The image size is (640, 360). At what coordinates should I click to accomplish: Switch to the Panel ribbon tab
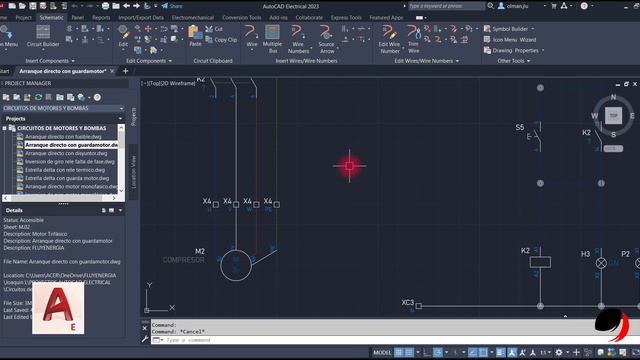(78, 18)
